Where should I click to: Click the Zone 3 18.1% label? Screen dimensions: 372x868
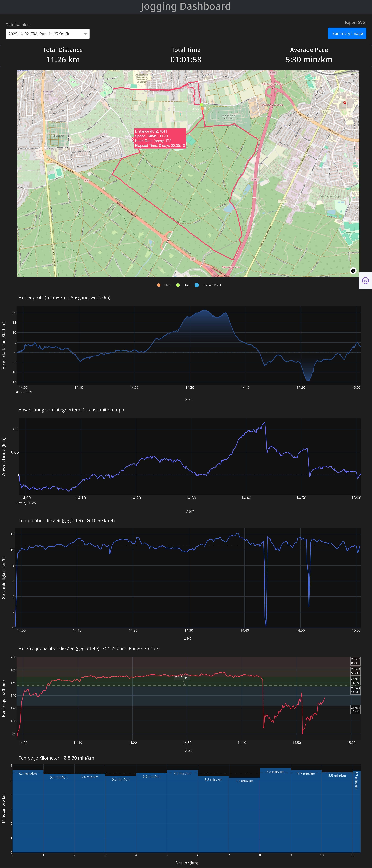click(355, 681)
